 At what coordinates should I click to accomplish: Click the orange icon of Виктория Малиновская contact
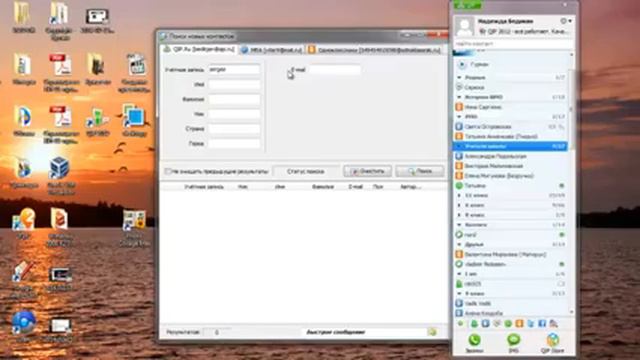pyautogui.click(x=459, y=166)
